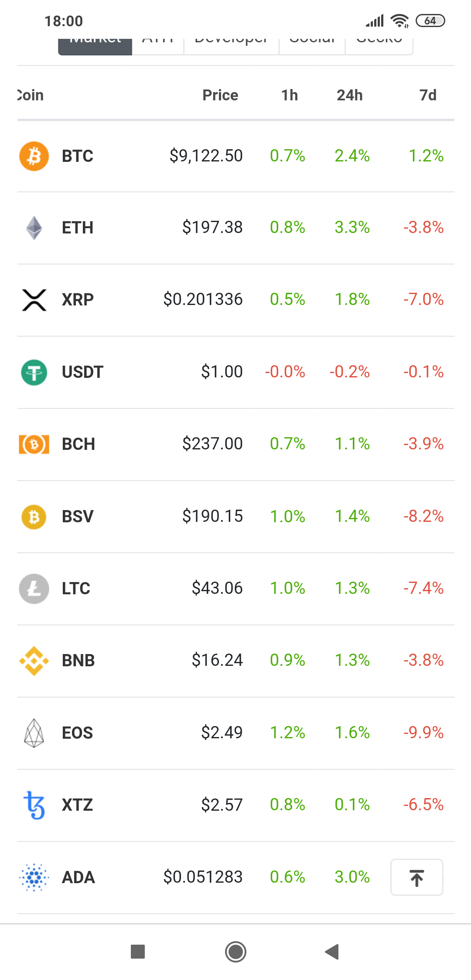Tap the green Tether USDT icon
471x980 pixels.
click(x=34, y=372)
